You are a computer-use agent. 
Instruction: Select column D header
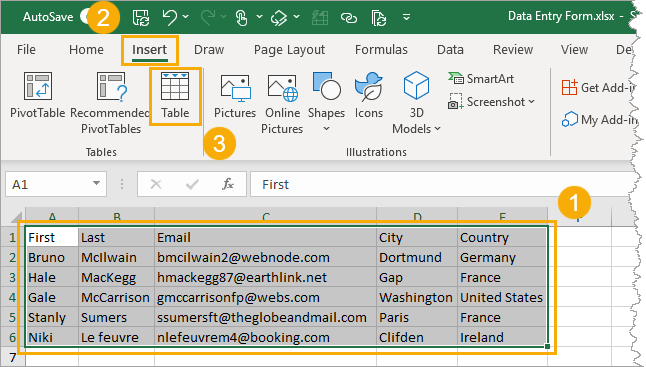tap(417, 217)
